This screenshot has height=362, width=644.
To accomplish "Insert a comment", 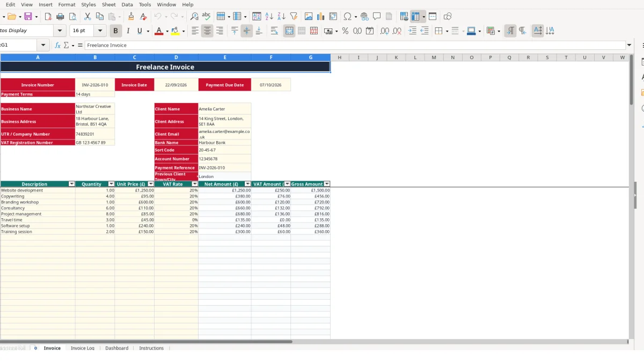I will click(377, 17).
